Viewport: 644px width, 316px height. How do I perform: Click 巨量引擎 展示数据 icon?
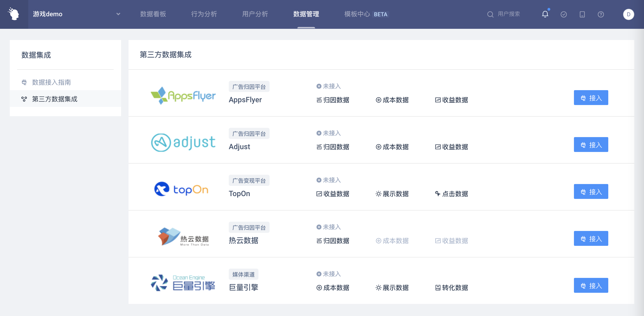click(x=379, y=288)
